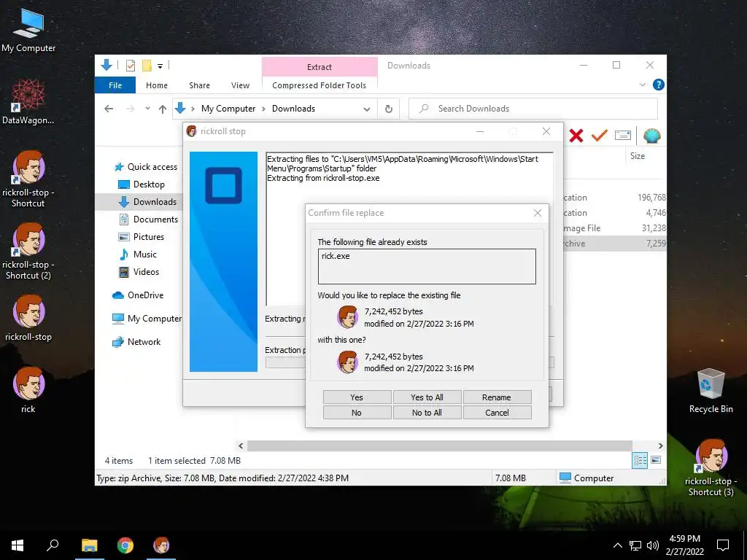Open the DataWagon desktop shortcut
The image size is (747, 560).
point(28,101)
